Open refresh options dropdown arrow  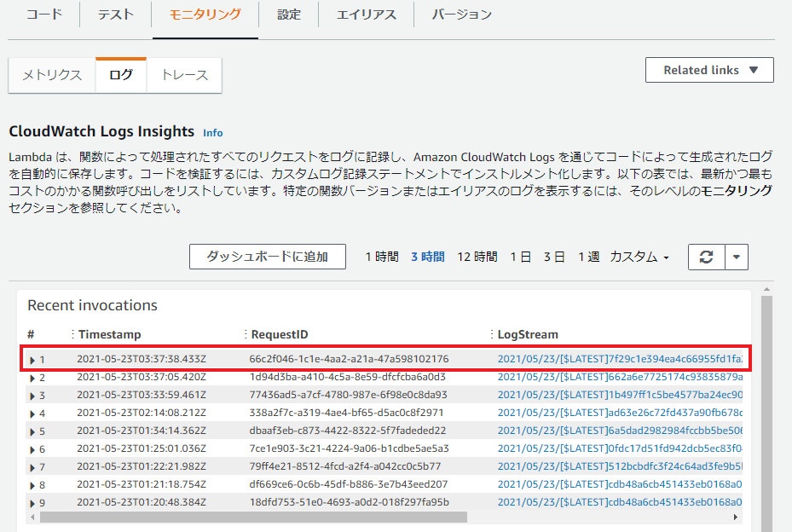coord(737,257)
